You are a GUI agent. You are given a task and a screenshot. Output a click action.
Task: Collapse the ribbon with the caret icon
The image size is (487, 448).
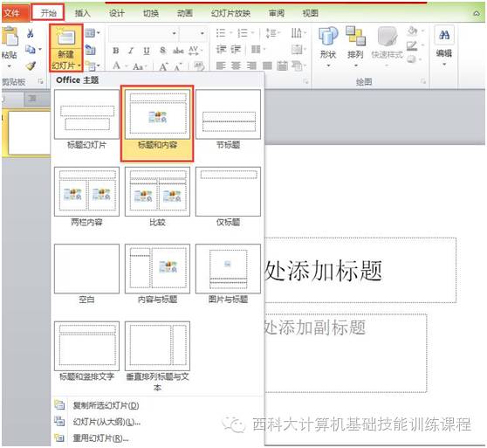pos(476,13)
